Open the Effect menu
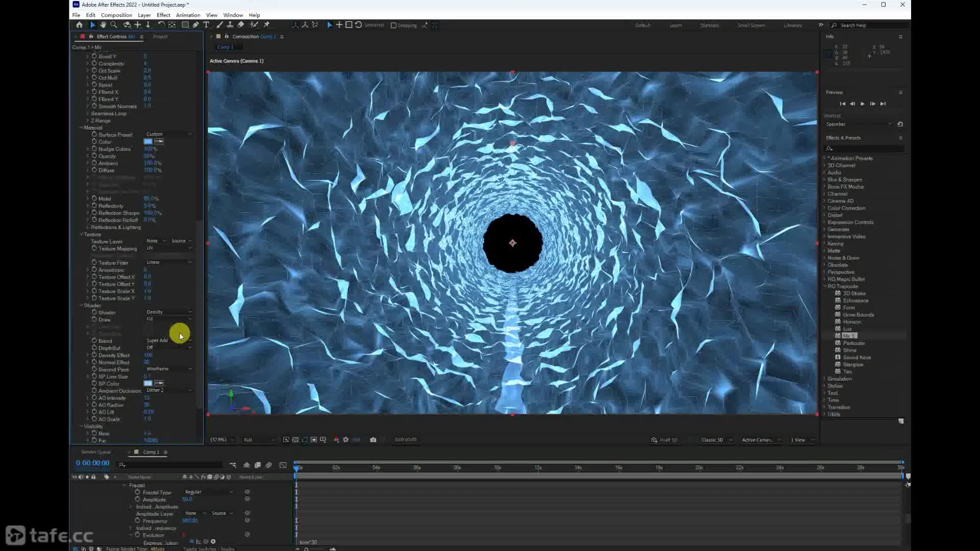 [x=163, y=15]
